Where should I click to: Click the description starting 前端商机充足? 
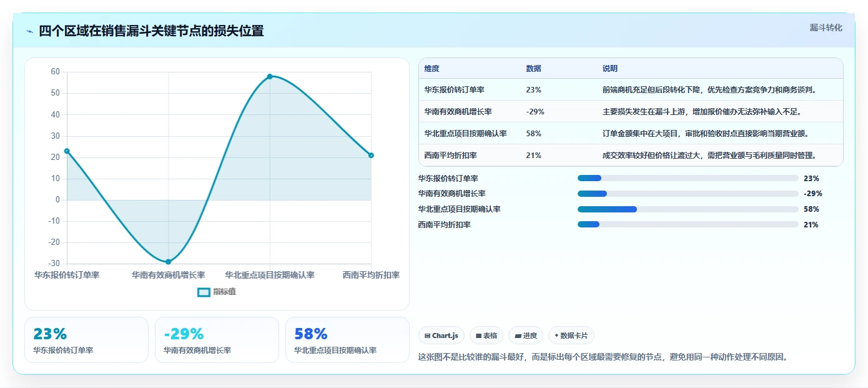[x=709, y=90]
